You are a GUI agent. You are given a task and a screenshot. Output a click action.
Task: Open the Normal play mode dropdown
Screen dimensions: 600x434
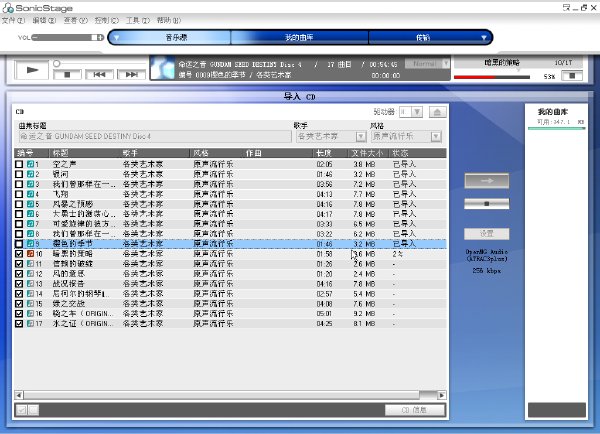[x=446, y=64]
